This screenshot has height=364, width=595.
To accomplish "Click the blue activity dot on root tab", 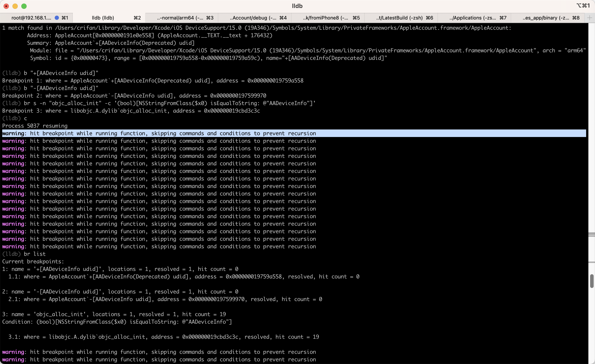I will tap(57, 18).
